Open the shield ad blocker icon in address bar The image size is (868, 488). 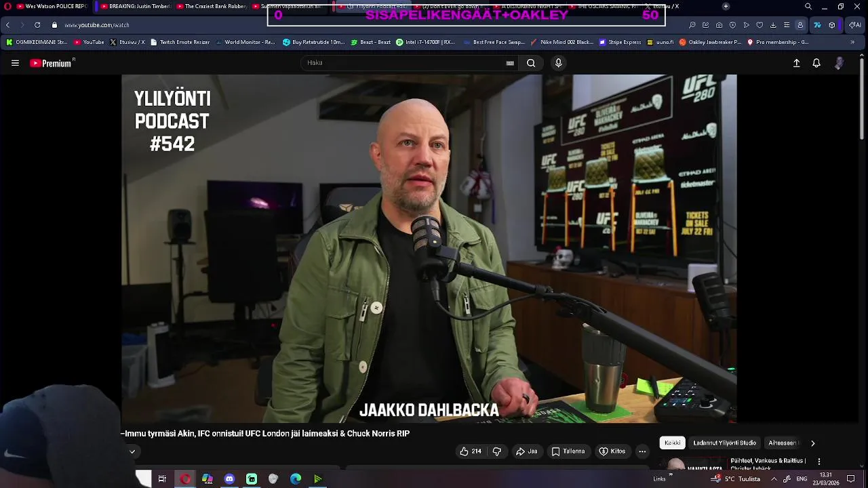click(x=732, y=25)
